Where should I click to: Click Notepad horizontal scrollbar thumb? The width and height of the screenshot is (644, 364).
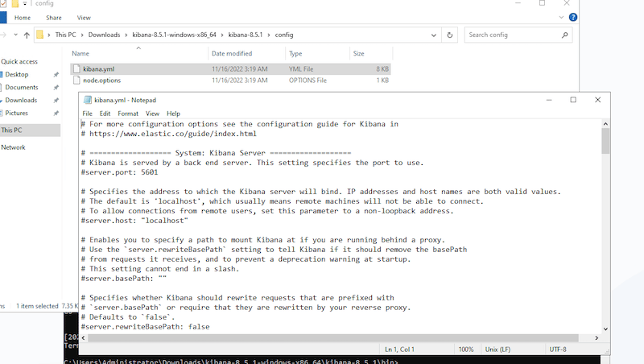[333, 337]
